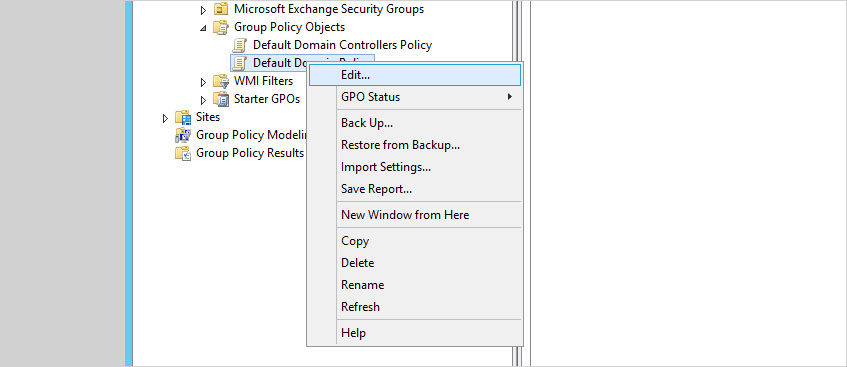
Task: Click the WMI Filters funnel folder icon
Action: [x=221, y=81]
